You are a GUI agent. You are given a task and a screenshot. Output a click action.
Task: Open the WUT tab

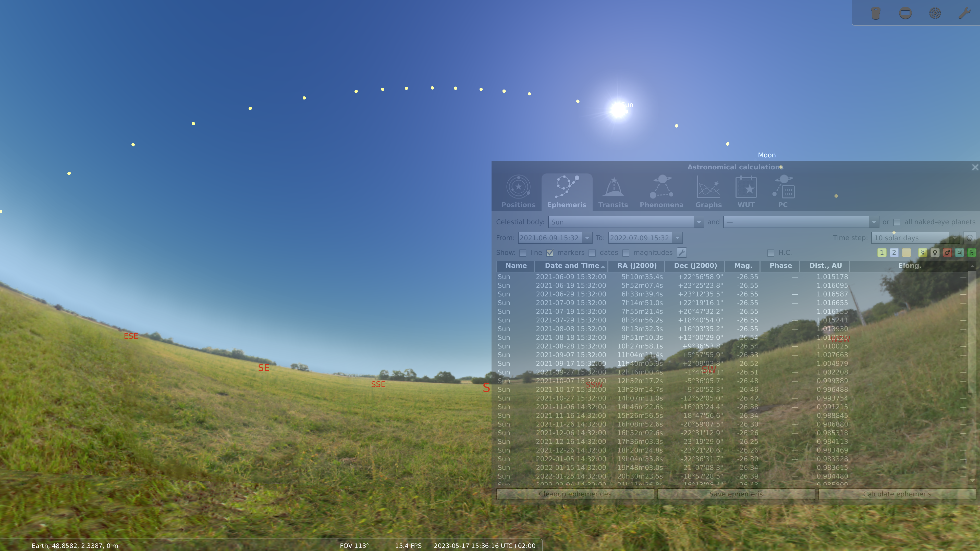[746, 192]
